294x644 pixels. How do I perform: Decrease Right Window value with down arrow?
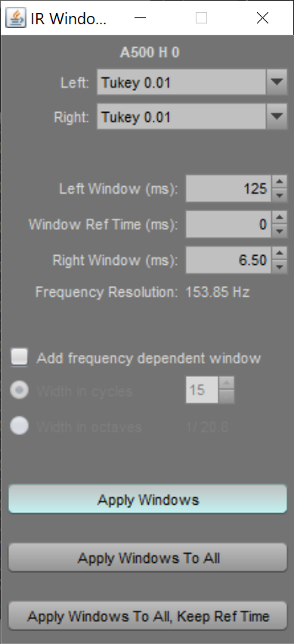pyautogui.click(x=280, y=267)
